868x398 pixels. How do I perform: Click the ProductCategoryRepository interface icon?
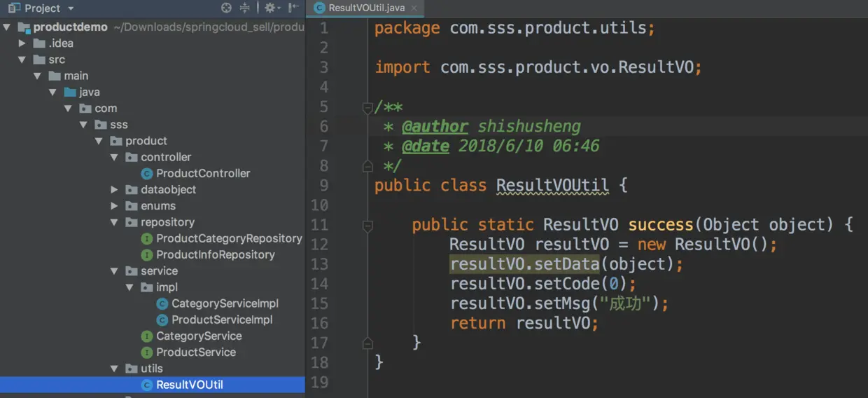click(147, 238)
